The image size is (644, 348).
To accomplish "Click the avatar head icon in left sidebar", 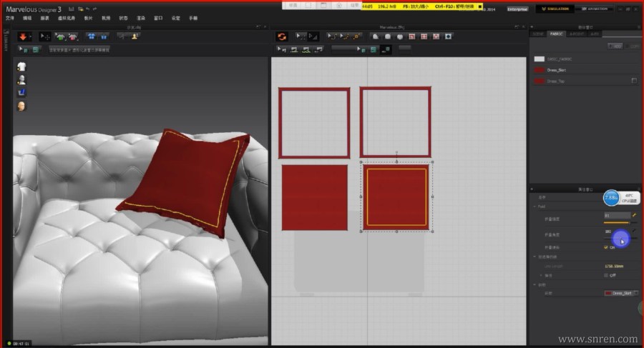I will pyautogui.click(x=21, y=106).
